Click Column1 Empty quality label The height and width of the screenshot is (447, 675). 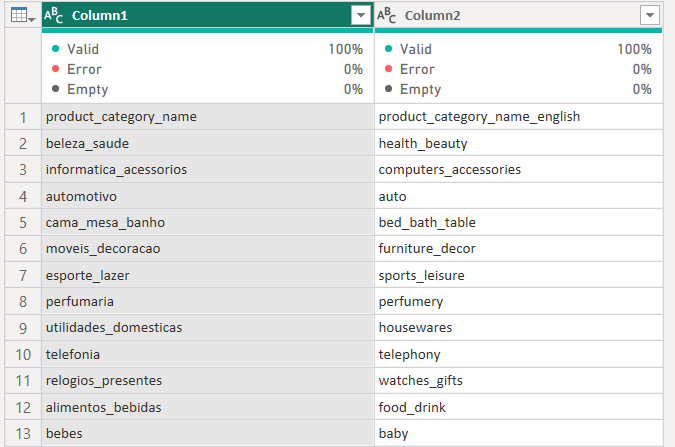click(x=87, y=89)
